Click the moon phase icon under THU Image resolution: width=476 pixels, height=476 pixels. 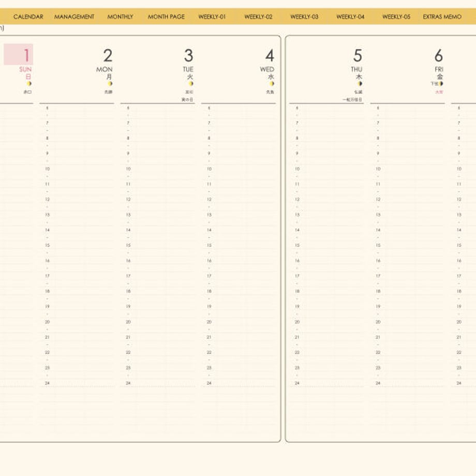(x=360, y=83)
